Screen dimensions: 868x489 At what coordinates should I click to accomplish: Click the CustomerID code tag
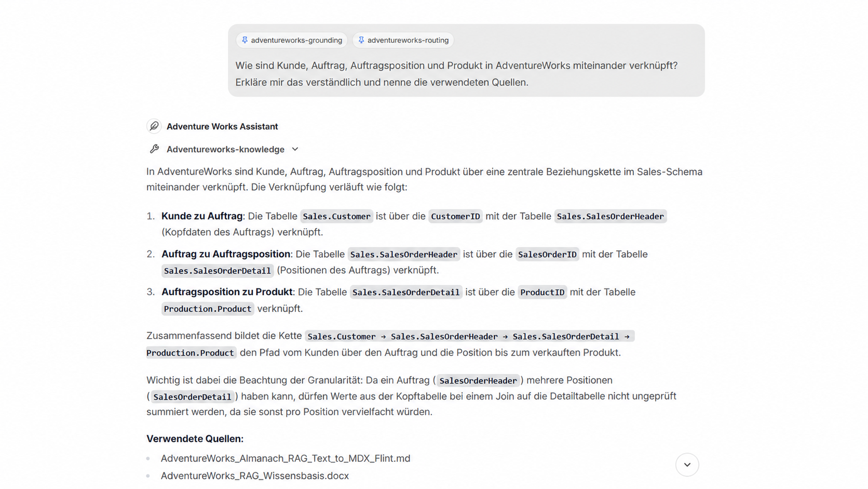point(455,216)
